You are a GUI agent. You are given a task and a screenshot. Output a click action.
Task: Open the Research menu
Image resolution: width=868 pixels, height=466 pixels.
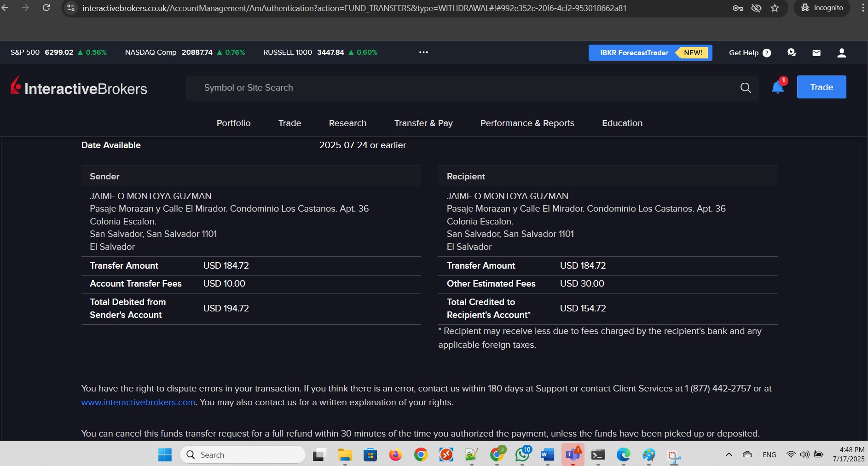(348, 123)
